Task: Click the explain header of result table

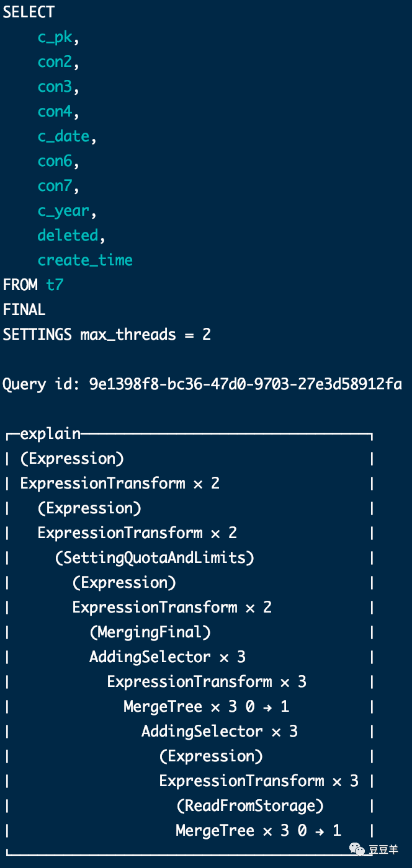Action: 50,434
